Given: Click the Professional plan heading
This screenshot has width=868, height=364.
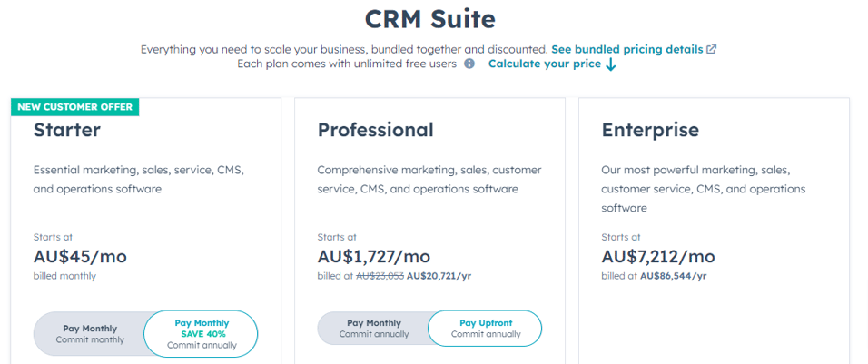Looking at the screenshot, I should (375, 130).
